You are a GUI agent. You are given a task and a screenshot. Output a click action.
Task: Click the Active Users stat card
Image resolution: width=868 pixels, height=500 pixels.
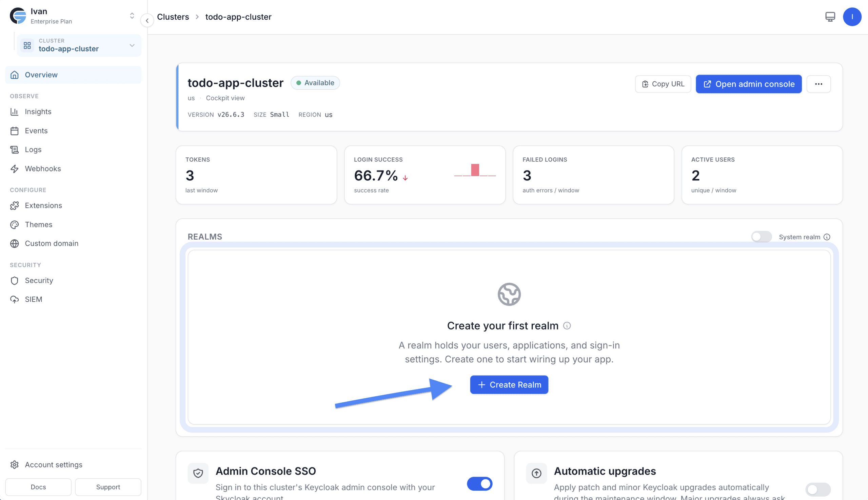762,175
